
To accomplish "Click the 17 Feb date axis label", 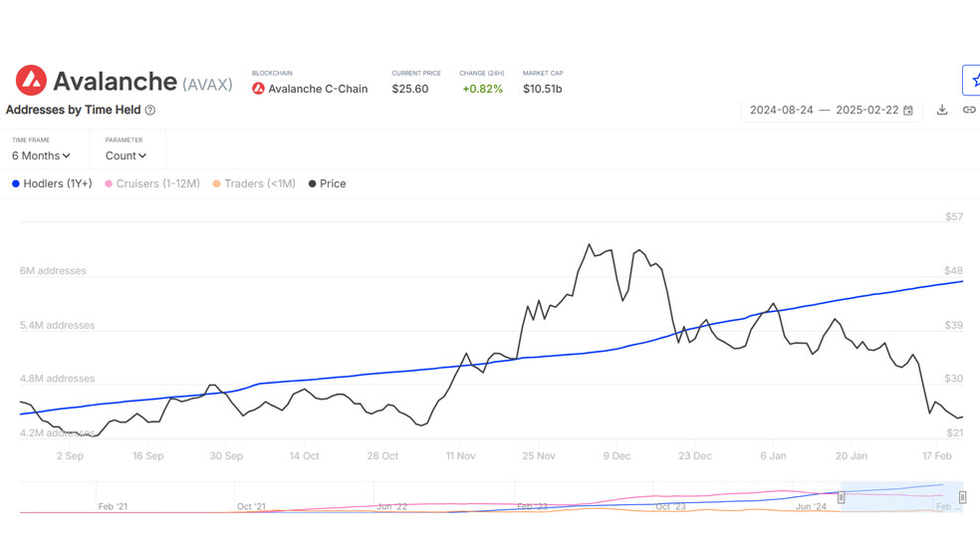I will pyautogui.click(x=937, y=456).
